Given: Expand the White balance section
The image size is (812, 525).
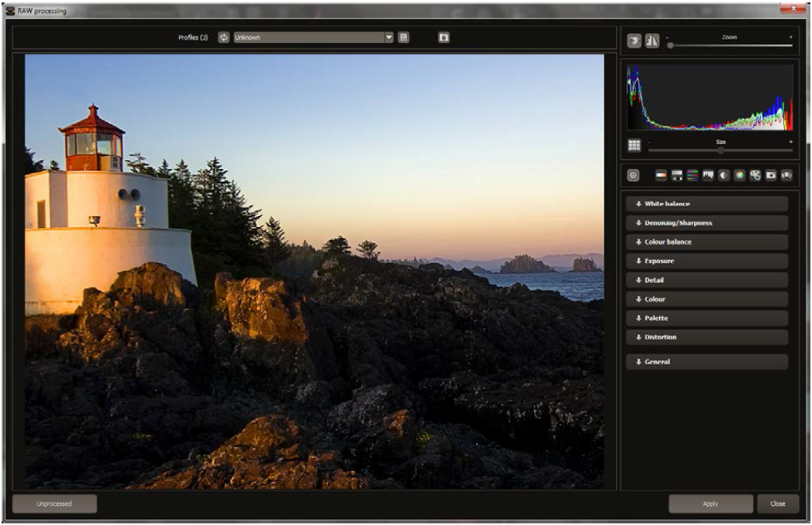Looking at the screenshot, I should [x=707, y=204].
